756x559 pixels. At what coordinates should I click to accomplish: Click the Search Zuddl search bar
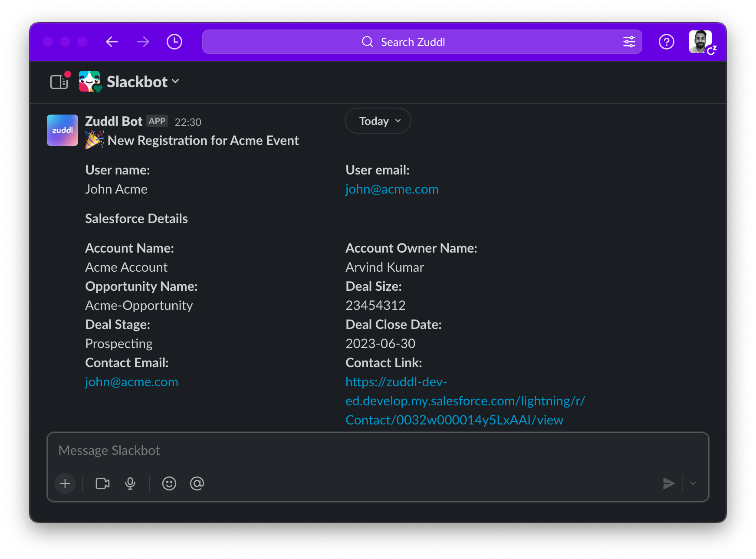(412, 42)
